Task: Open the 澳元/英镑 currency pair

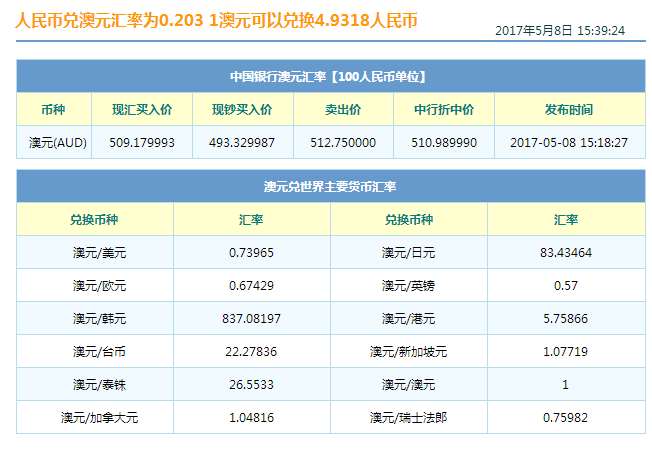Action: click(x=408, y=286)
